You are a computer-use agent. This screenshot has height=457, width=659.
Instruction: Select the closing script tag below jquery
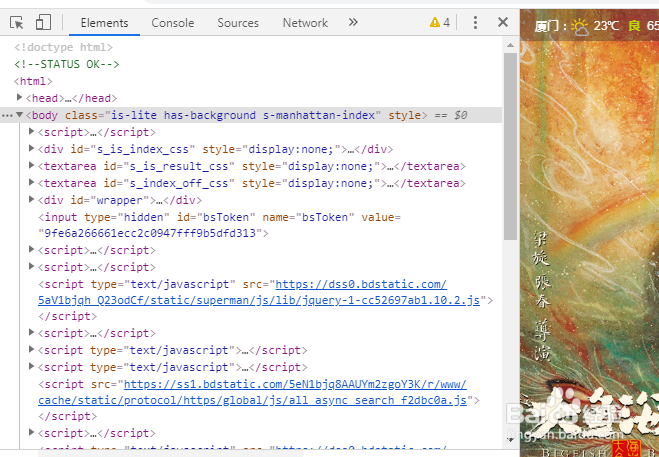click(67, 316)
